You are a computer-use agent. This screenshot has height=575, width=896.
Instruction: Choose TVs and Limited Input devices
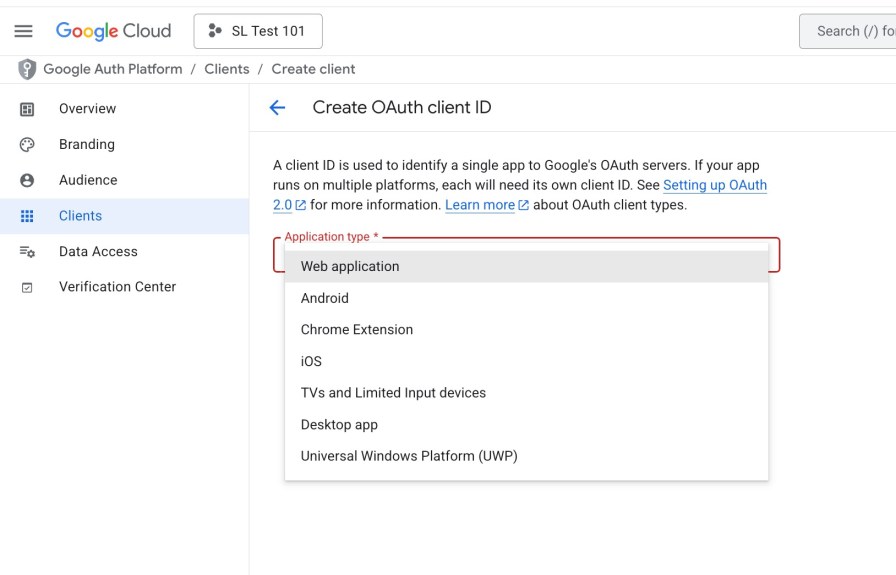pos(393,393)
